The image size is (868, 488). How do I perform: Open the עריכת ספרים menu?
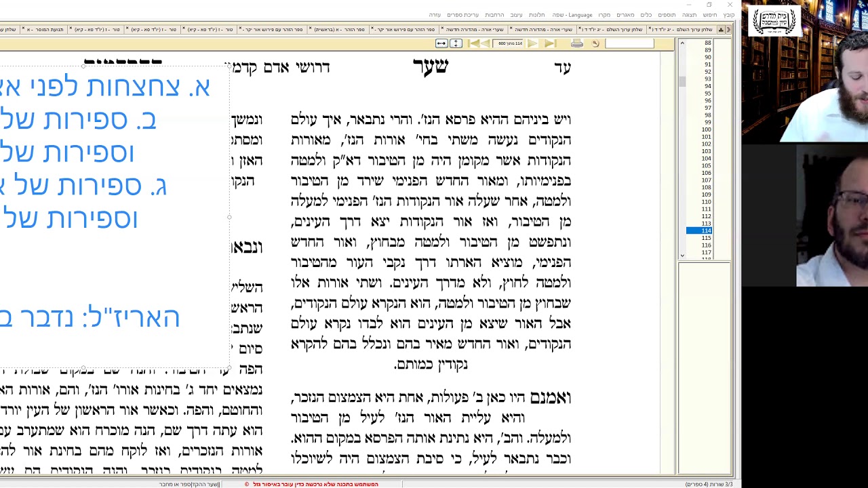pos(463,15)
